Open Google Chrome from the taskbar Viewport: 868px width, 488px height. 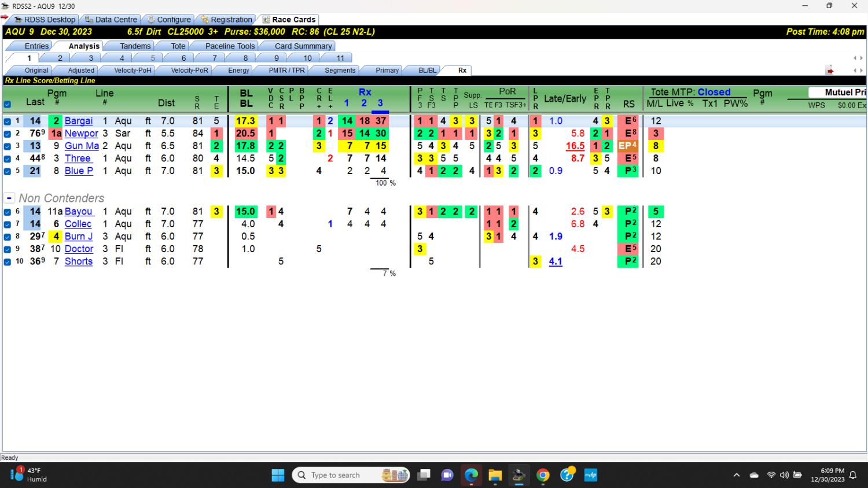pyautogui.click(x=543, y=475)
